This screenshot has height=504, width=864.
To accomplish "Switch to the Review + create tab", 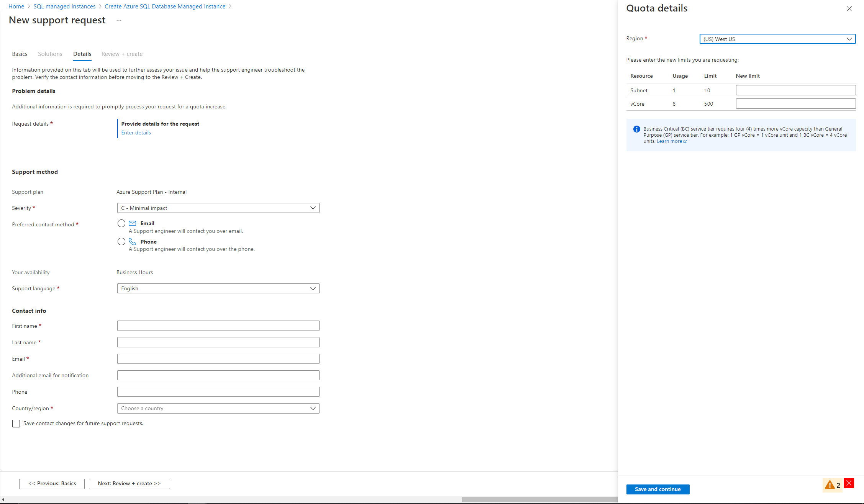I will tap(122, 53).
